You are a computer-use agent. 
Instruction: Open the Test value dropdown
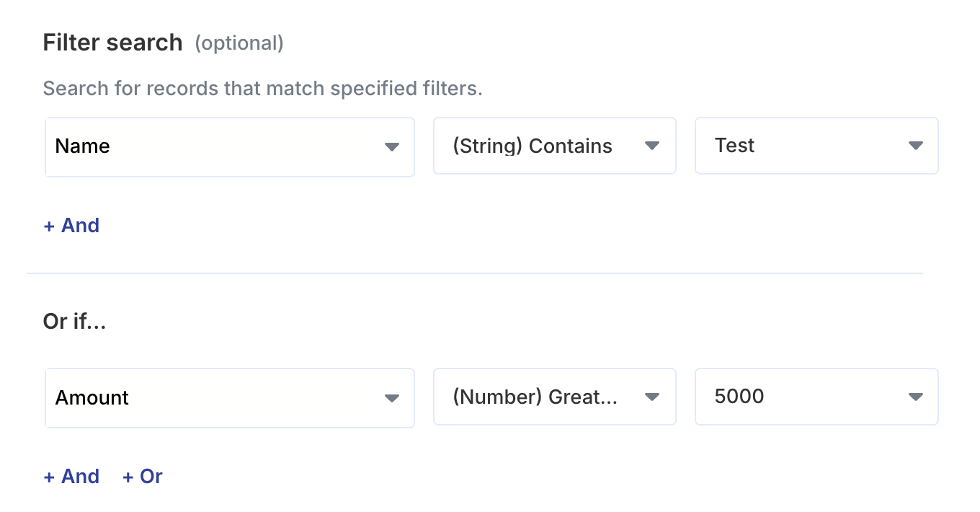[x=800, y=146]
